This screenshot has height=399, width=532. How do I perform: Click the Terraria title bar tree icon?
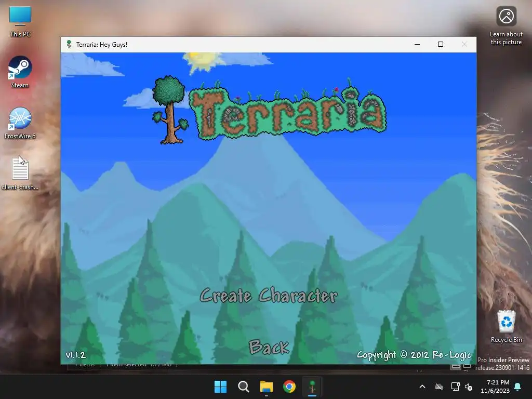pyautogui.click(x=69, y=45)
